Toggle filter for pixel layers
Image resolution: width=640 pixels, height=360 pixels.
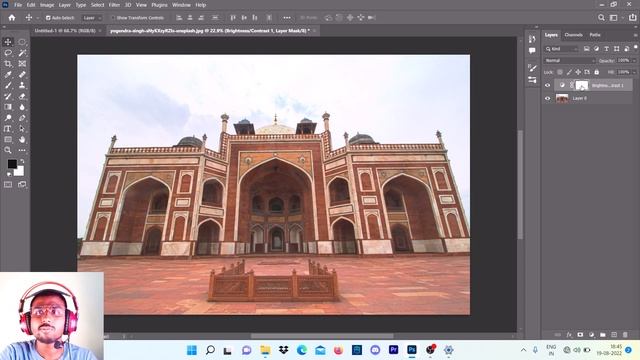pyautogui.click(x=587, y=49)
